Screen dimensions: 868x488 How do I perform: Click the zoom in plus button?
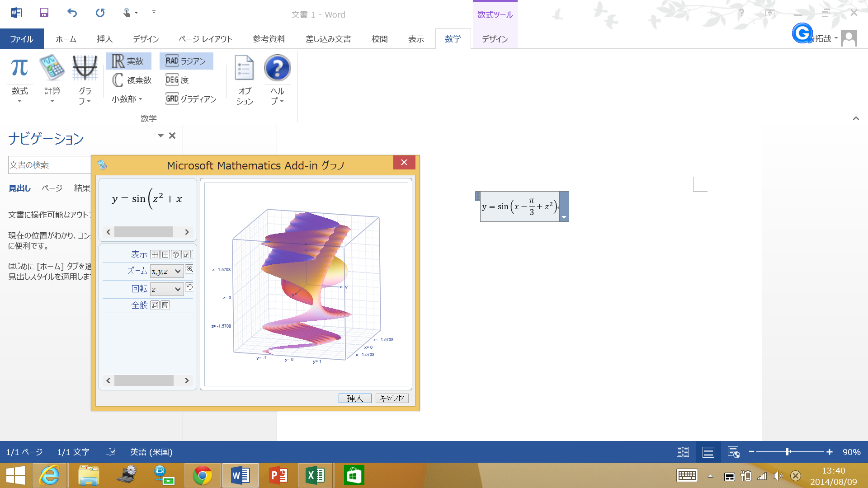(x=830, y=452)
